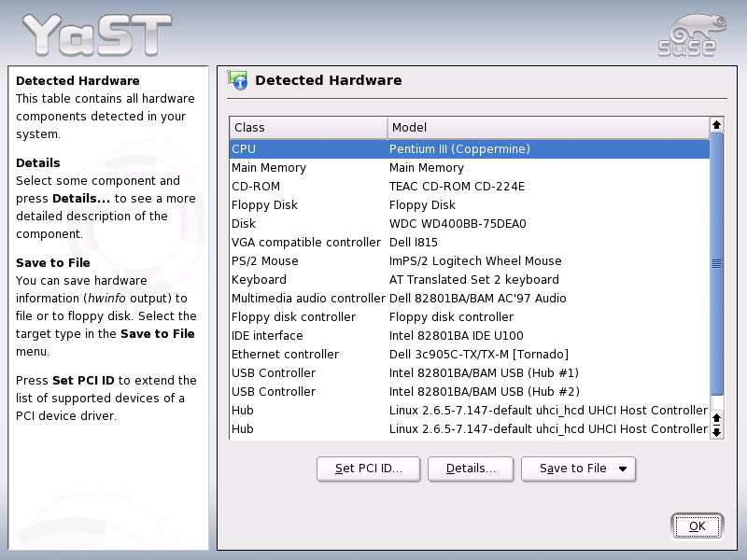Select the Floppy disk controller class row
The width and height of the screenshot is (747, 560).
(x=470, y=316)
